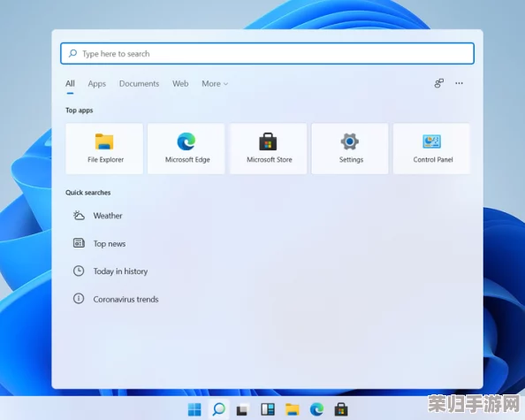The image size is (525, 420).
Task: Select the Web tab
Action: point(180,84)
